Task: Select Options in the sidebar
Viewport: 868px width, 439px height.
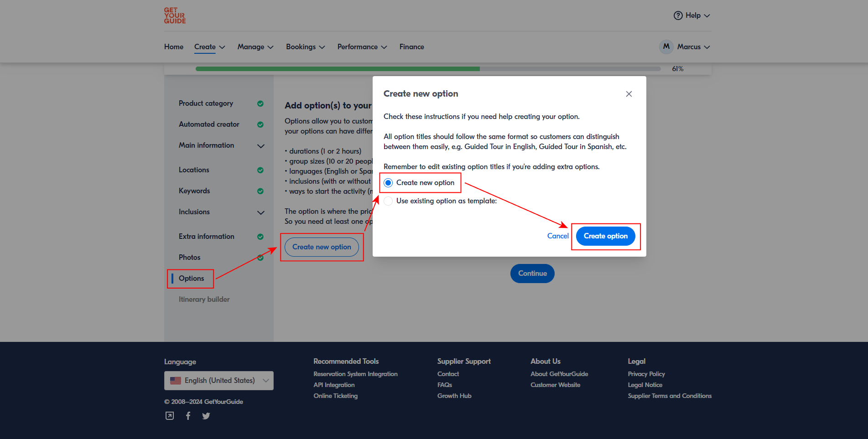Action: (x=192, y=279)
